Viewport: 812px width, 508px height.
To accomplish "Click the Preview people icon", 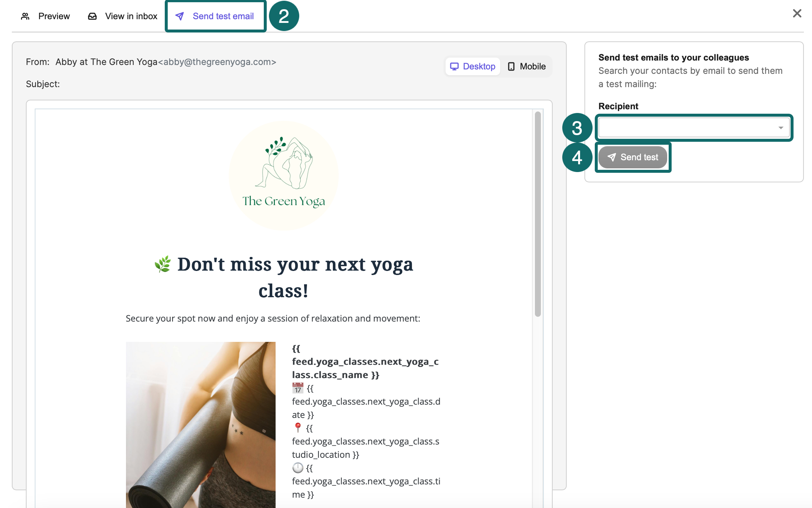I will click(x=25, y=16).
